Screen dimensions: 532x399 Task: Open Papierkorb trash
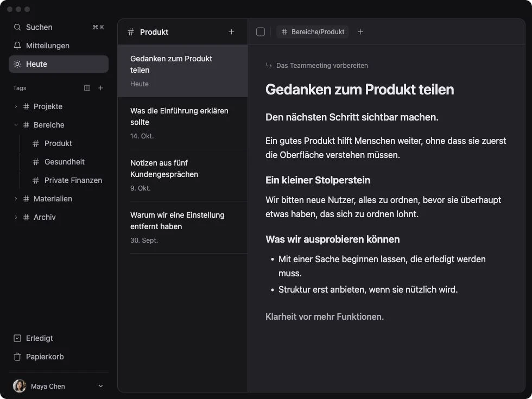click(x=59, y=357)
